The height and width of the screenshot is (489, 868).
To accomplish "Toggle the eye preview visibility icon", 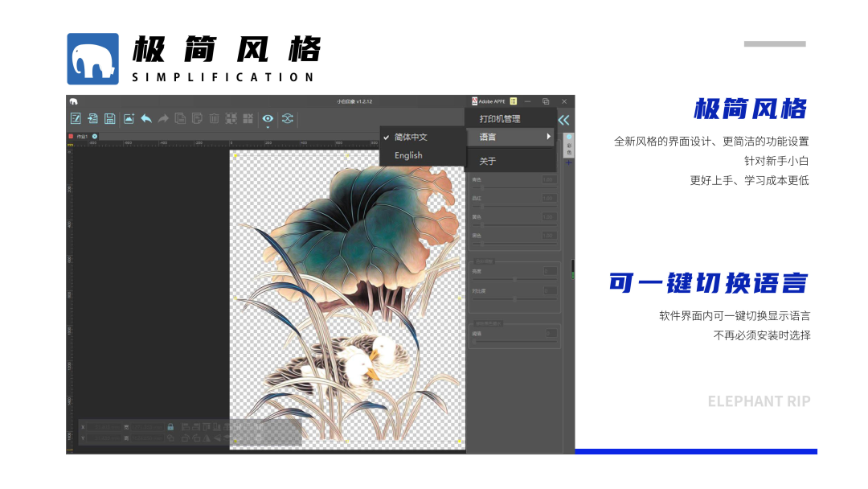I will click(268, 117).
